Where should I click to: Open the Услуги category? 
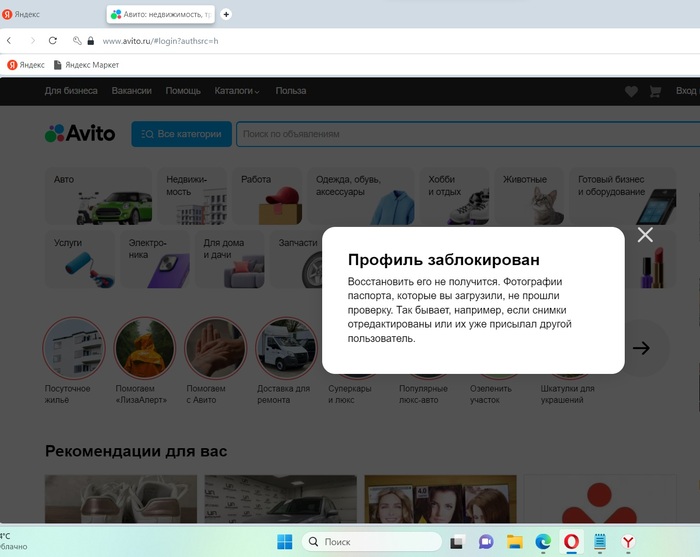80,259
